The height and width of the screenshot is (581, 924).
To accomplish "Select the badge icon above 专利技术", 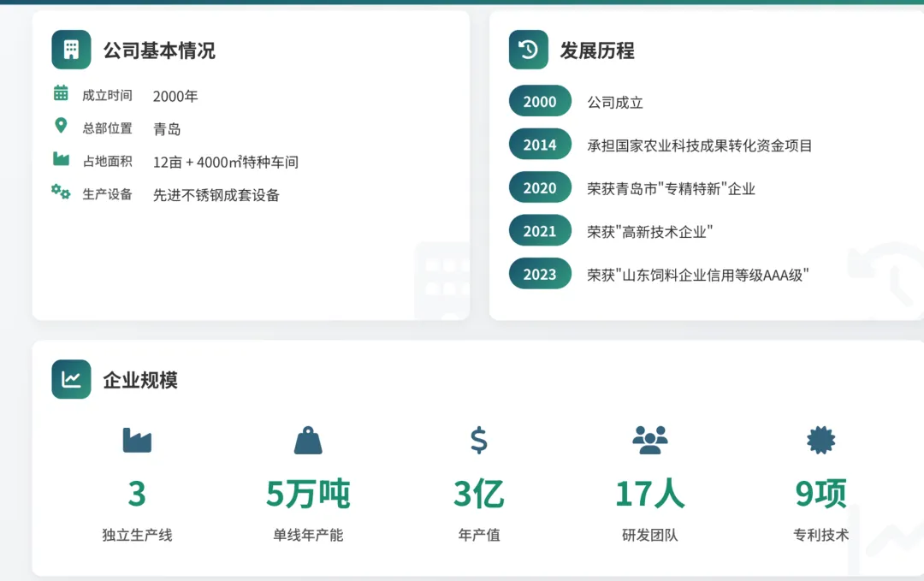I will click(821, 440).
